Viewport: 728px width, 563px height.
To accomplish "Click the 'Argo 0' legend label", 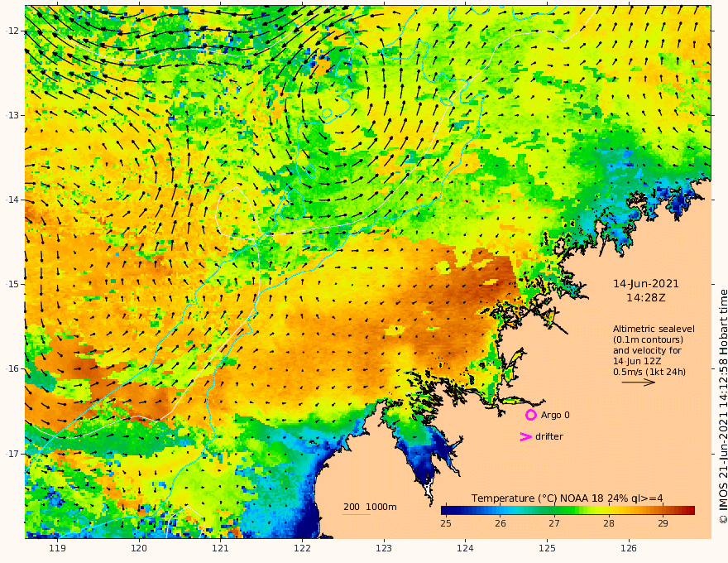I will pos(555,415).
